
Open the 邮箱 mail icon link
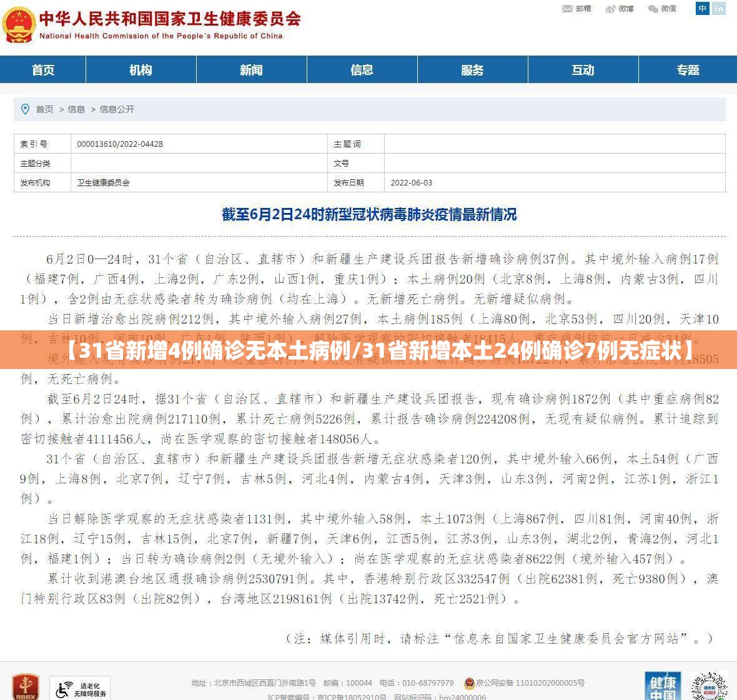tap(576, 9)
